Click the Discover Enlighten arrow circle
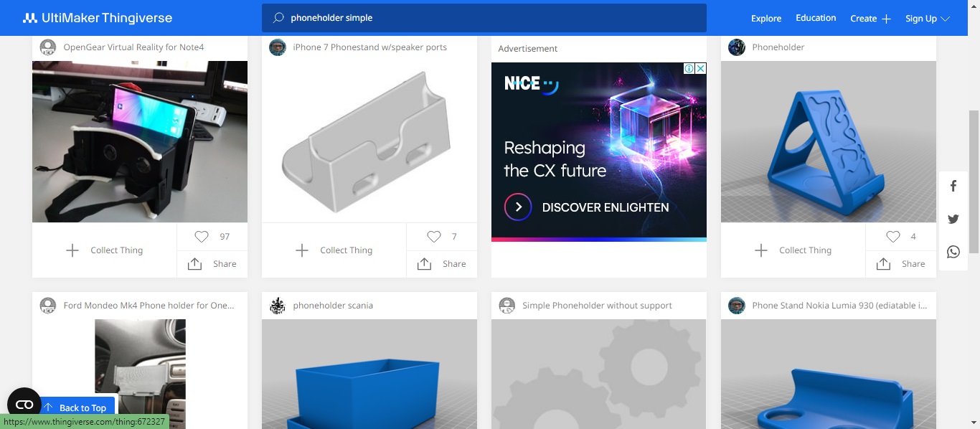 coord(518,207)
